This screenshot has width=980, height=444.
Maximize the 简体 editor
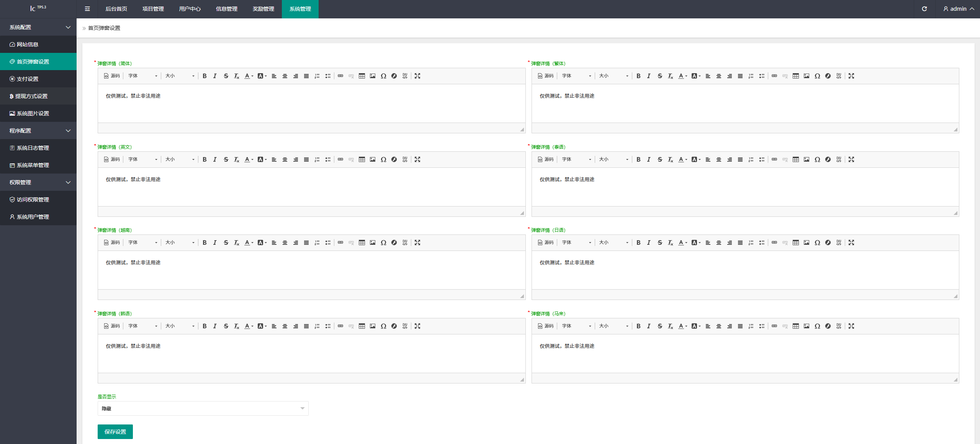[x=417, y=76]
